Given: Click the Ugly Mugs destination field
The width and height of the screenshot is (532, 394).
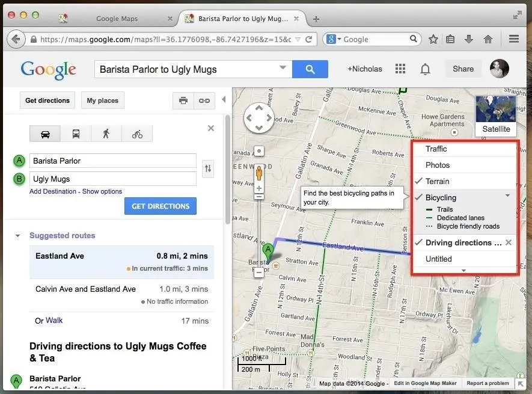Looking at the screenshot, I should click(113, 179).
